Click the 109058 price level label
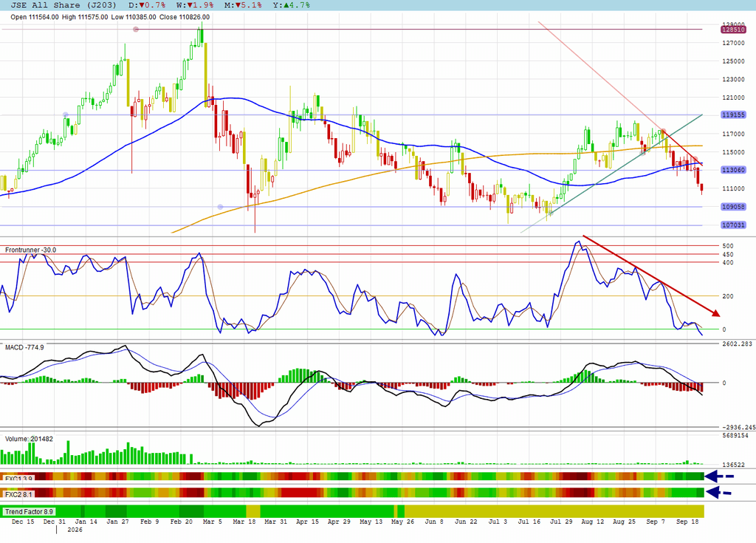The width and height of the screenshot is (756, 543). pos(733,207)
